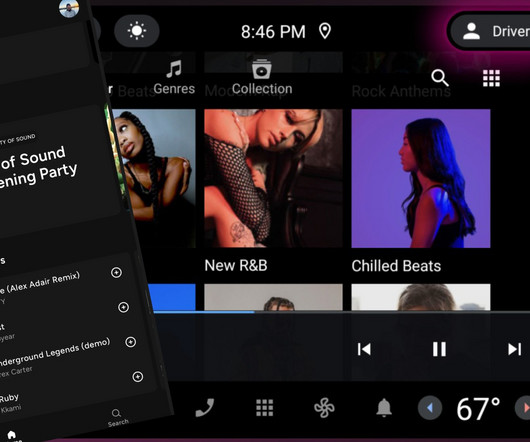
Task: Switch to the Genres tab
Action: (x=174, y=78)
